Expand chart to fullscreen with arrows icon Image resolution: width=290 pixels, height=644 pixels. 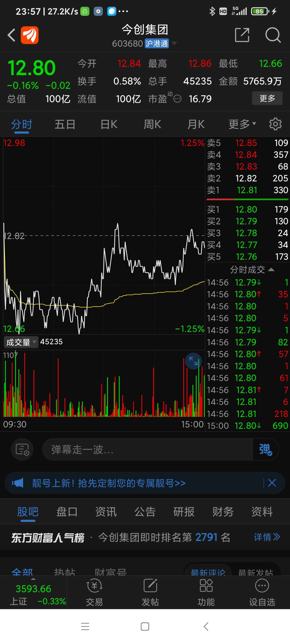click(x=193, y=361)
